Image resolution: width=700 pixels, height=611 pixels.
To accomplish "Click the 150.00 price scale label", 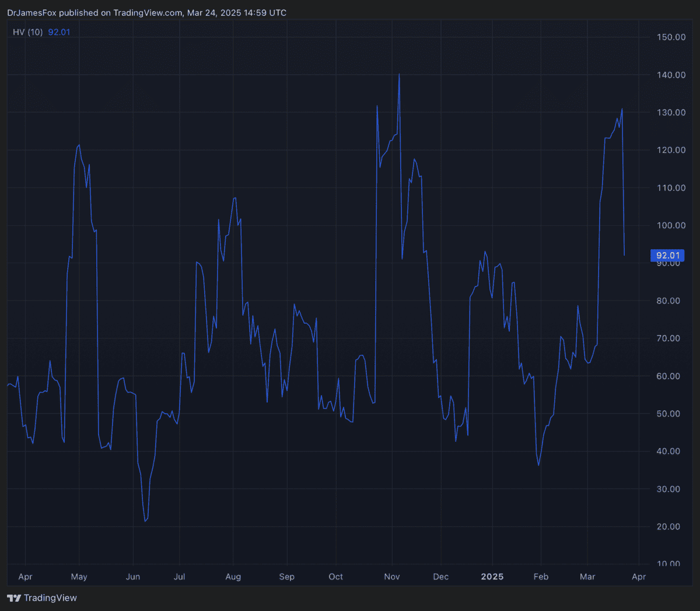I will tap(671, 37).
